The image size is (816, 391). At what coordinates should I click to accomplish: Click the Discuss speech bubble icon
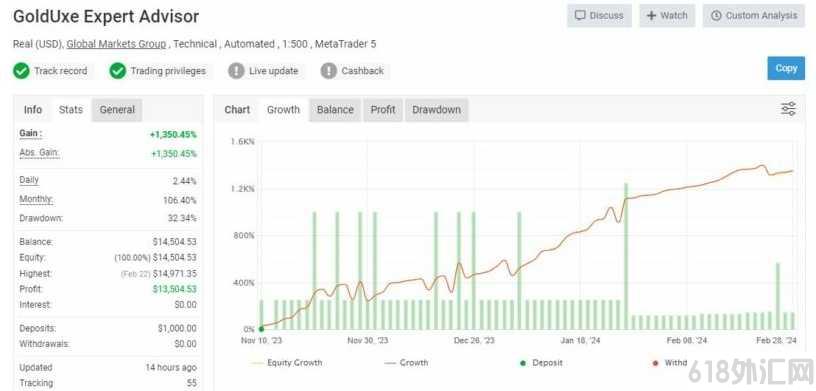[580, 16]
